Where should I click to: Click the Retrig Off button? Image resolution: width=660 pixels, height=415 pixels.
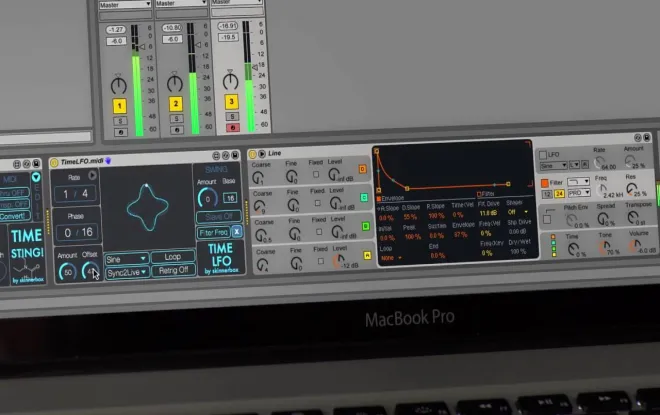173,270
